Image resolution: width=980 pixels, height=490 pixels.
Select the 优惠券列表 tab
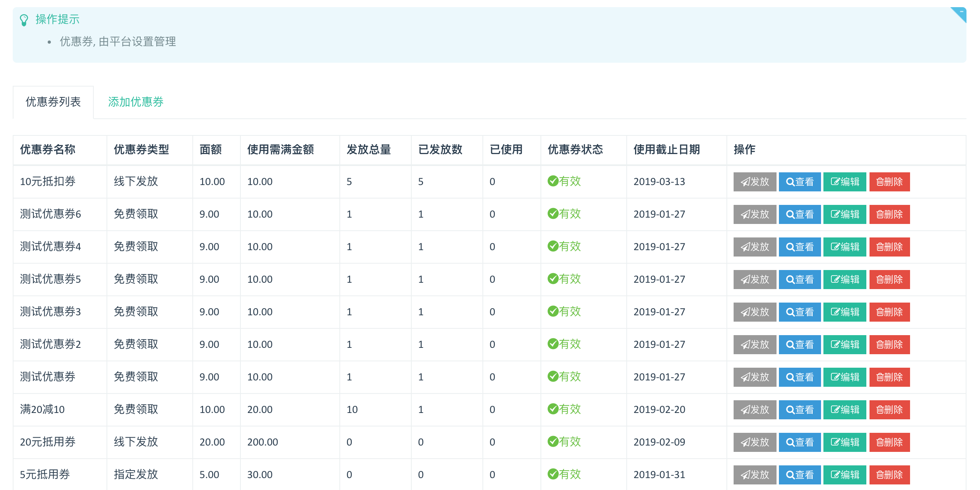pos(53,102)
